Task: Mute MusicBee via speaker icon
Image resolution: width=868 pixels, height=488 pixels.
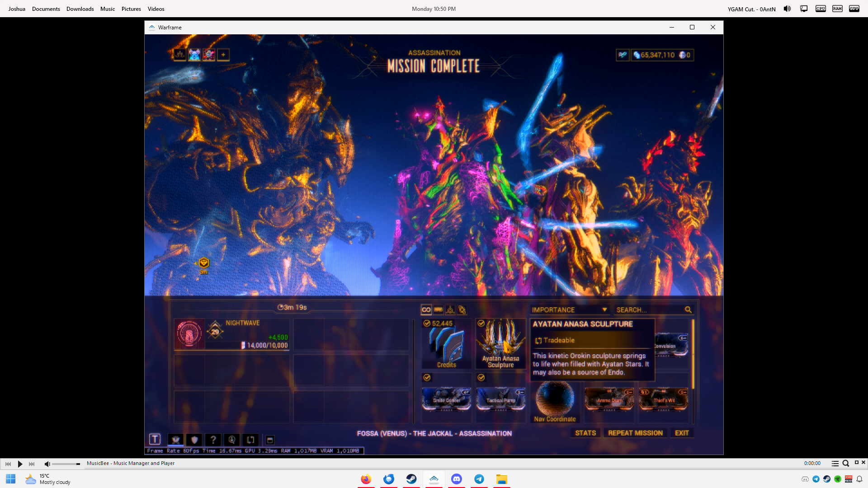Action: point(47,464)
